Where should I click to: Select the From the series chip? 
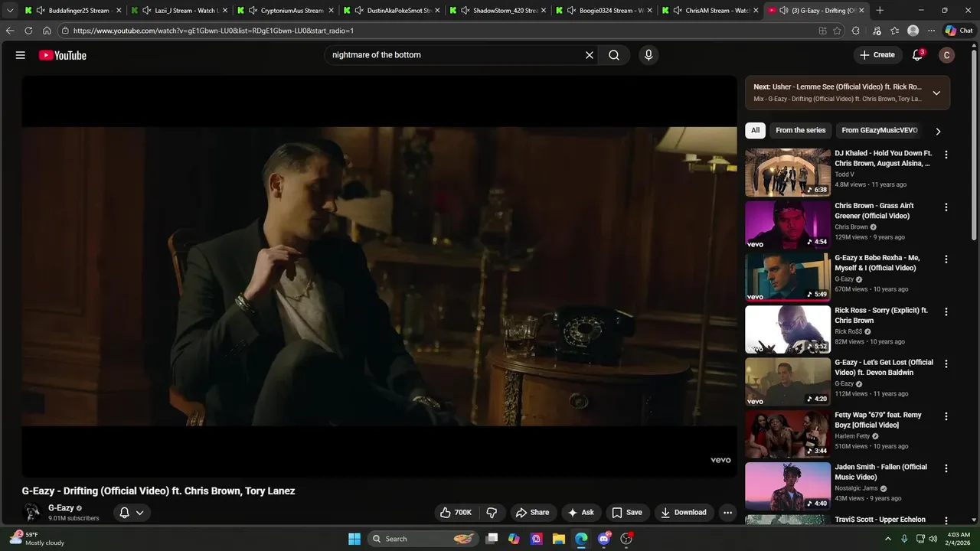pyautogui.click(x=800, y=130)
